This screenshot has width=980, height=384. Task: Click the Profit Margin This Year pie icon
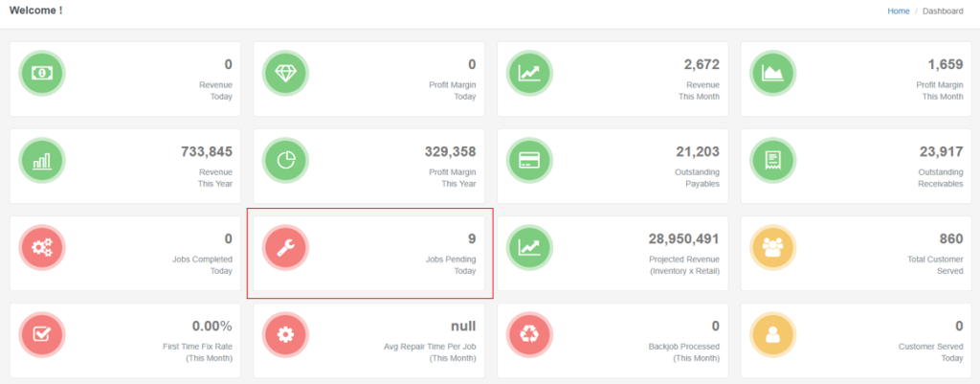(286, 160)
